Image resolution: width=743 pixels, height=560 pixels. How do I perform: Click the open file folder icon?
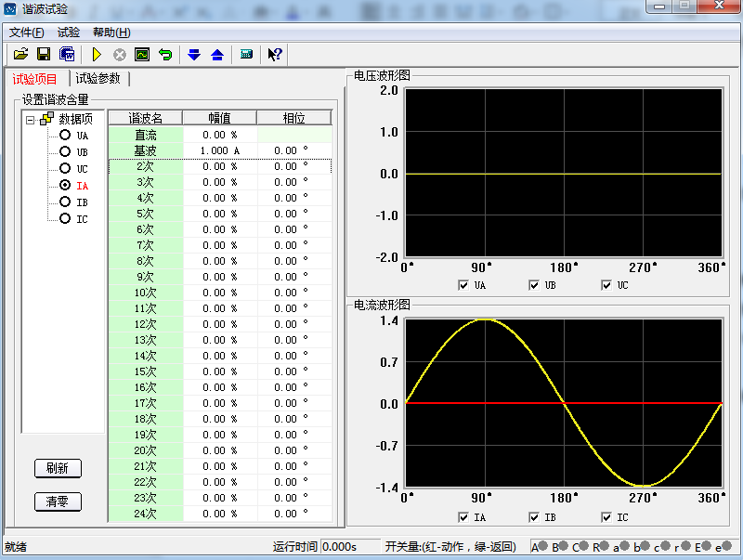20,54
